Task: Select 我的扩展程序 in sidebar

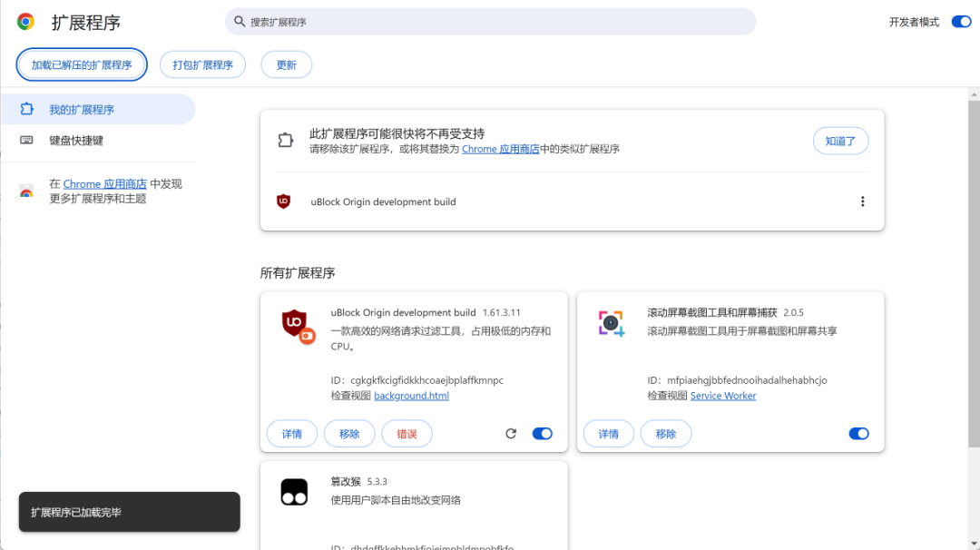Action: tap(98, 110)
